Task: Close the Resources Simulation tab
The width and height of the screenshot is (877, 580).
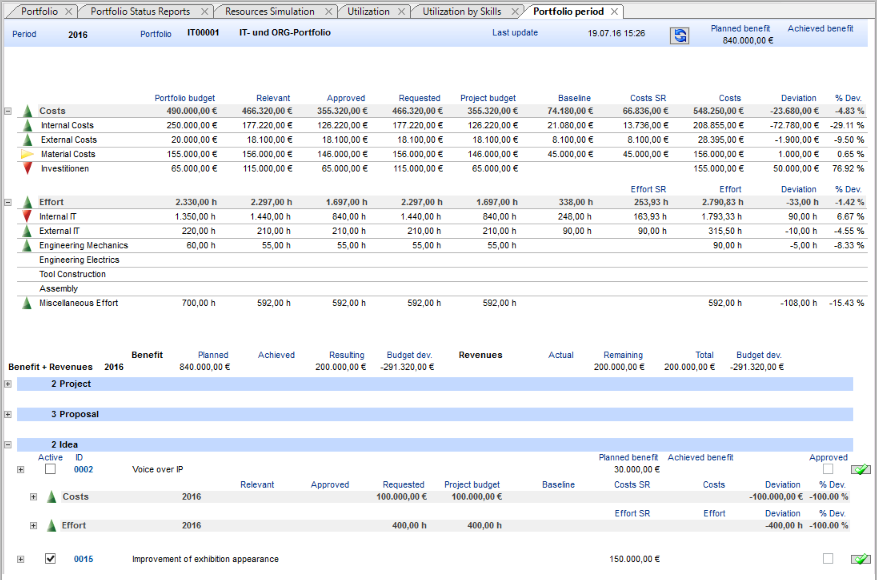Action: (329, 11)
